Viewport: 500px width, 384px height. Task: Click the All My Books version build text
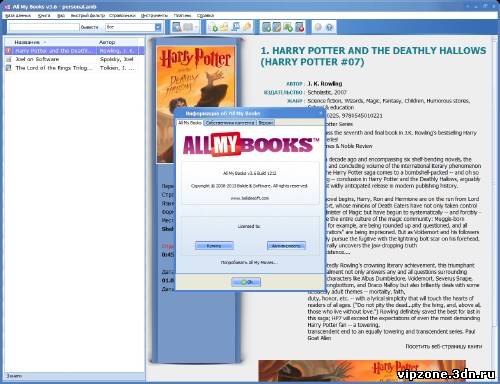[x=249, y=173]
